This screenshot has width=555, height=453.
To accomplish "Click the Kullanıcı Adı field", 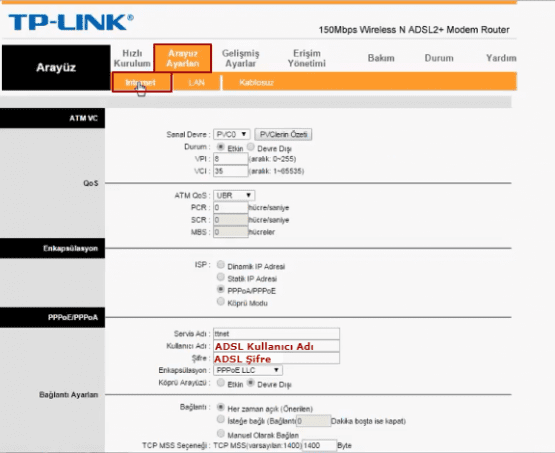I will pyautogui.click(x=276, y=346).
